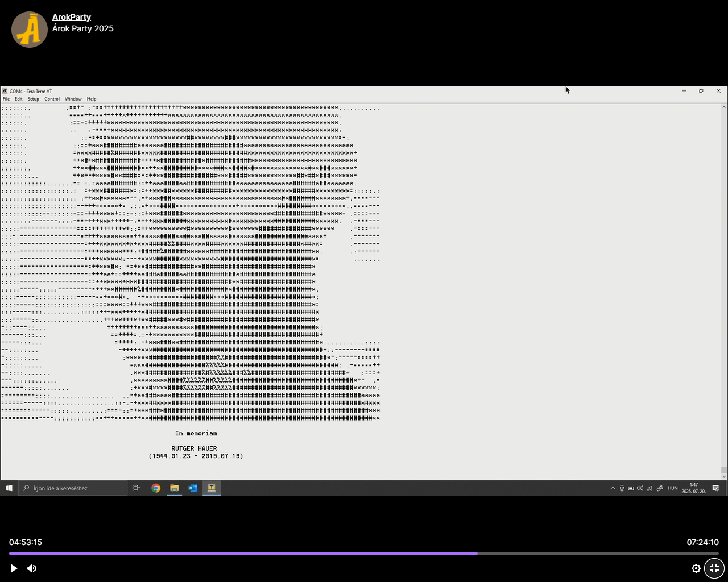
Task: Click the '(1944.01.23 - 2019.07.19)' dates line
Action: [x=196, y=456]
